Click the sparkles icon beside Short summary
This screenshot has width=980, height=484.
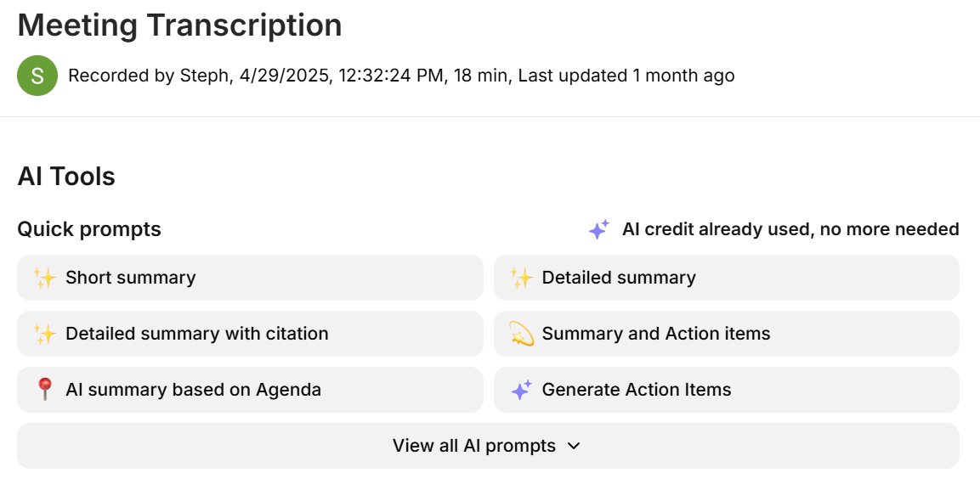tap(44, 278)
